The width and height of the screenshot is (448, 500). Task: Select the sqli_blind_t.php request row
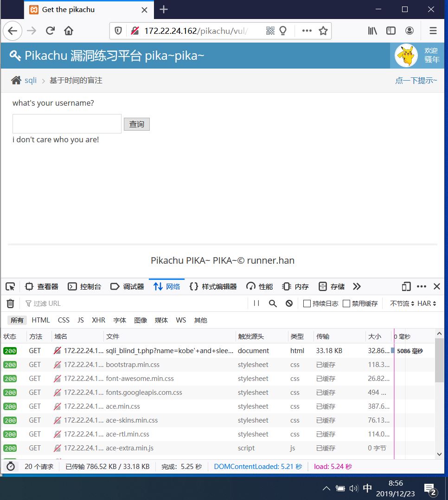(x=218, y=351)
